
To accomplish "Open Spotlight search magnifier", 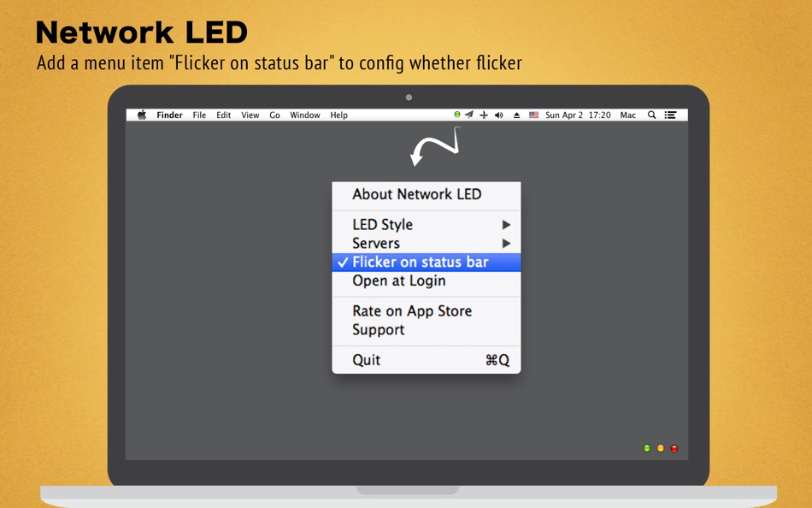I will (651, 115).
